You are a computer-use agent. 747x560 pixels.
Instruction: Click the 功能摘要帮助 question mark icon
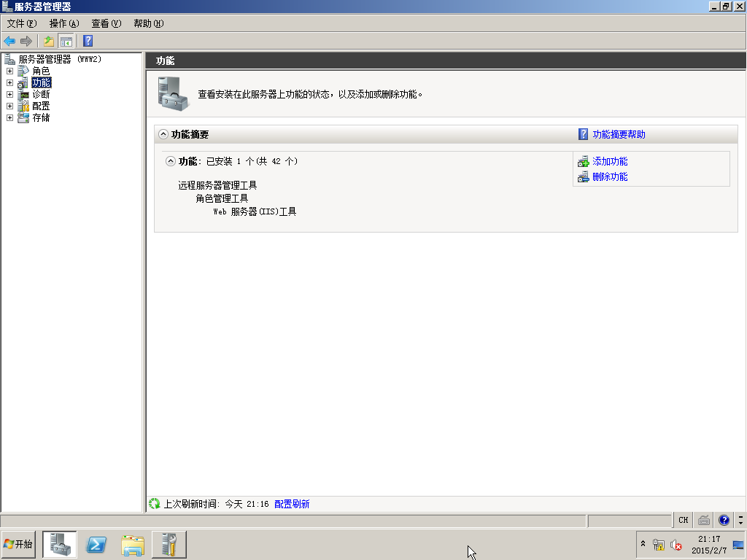coord(583,134)
